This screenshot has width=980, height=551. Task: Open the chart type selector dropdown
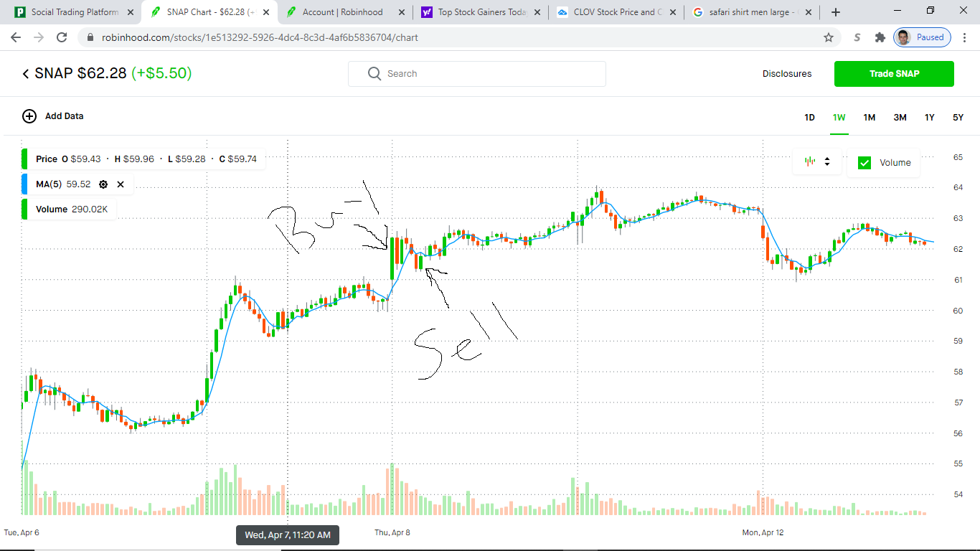click(x=818, y=162)
